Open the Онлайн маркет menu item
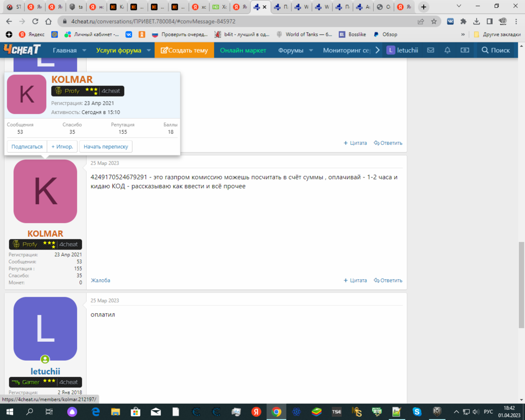This screenshot has width=525, height=420. pos(243,50)
